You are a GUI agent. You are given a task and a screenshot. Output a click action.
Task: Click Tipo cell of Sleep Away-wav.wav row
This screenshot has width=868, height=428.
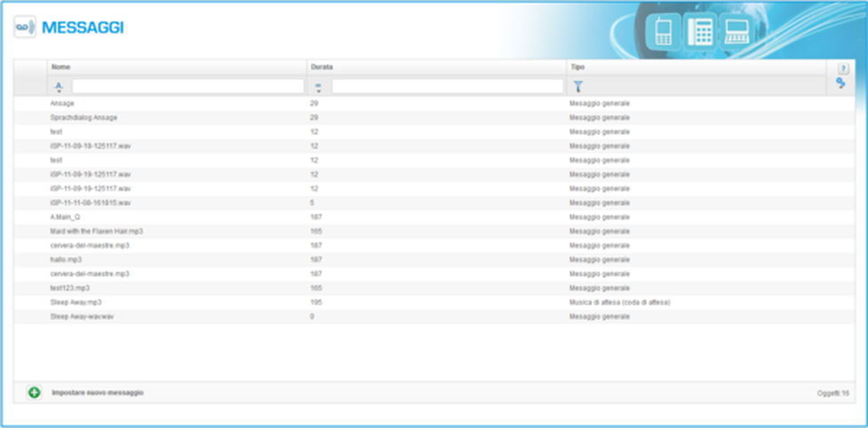click(x=600, y=316)
